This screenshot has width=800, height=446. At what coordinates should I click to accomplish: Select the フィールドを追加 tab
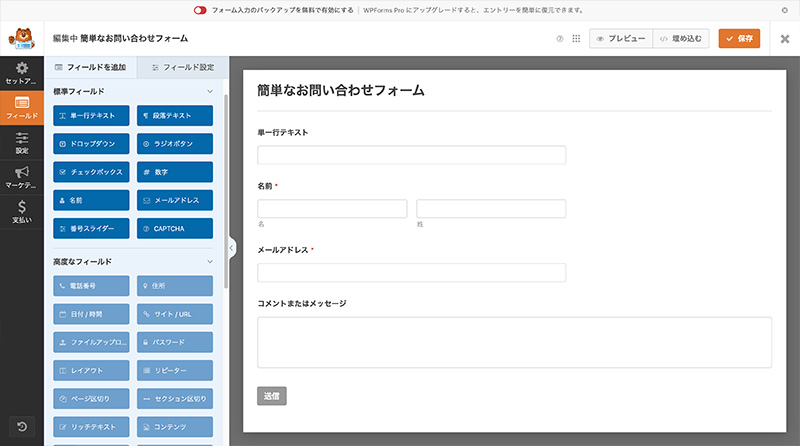pyautogui.click(x=90, y=67)
